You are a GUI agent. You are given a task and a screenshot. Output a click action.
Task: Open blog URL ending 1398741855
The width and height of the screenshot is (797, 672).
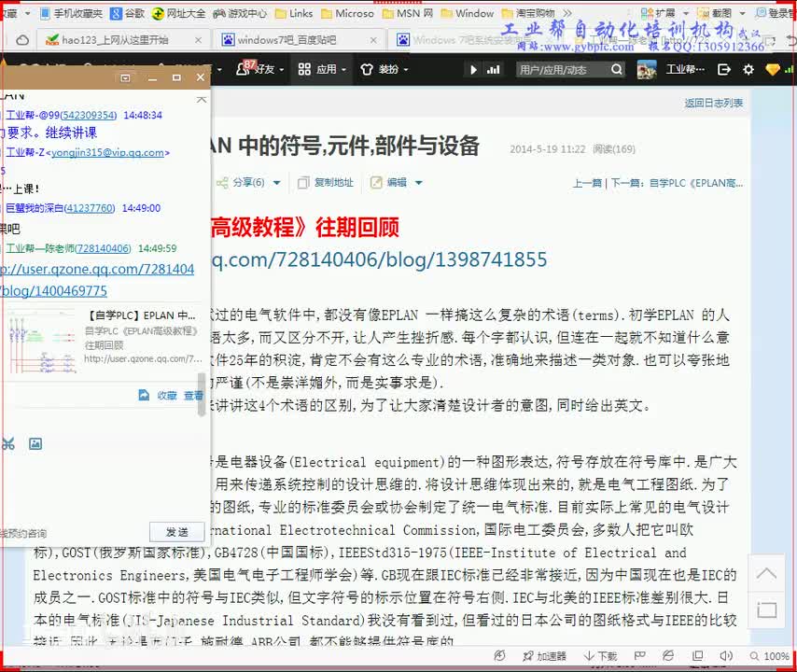click(379, 259)
